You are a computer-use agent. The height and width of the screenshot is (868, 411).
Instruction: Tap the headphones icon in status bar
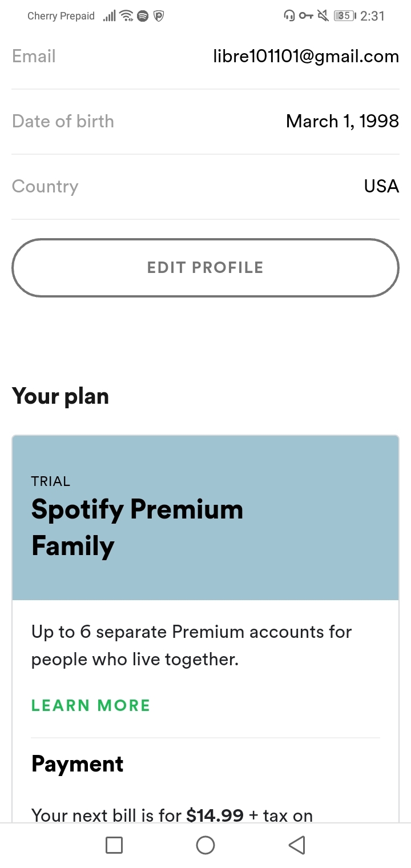[289, 16]
